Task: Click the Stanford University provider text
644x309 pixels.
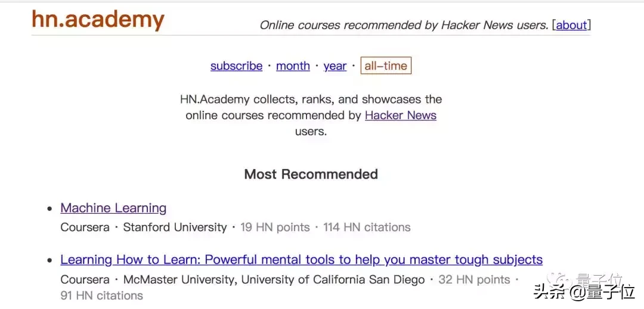Action: tap(175, 227)
